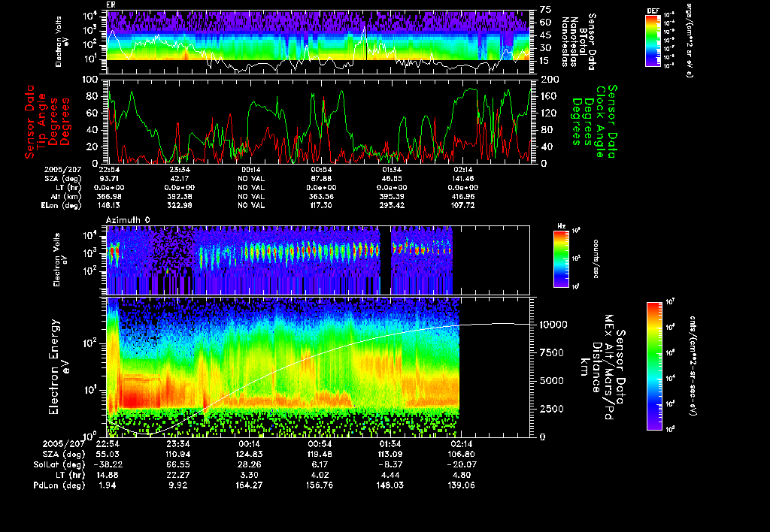Image resolution: width=770 pixels, height=532 pixels.
Task: Click the Electron Energy spectrogram with altitude curve
Action: click(x=319, y=367)
